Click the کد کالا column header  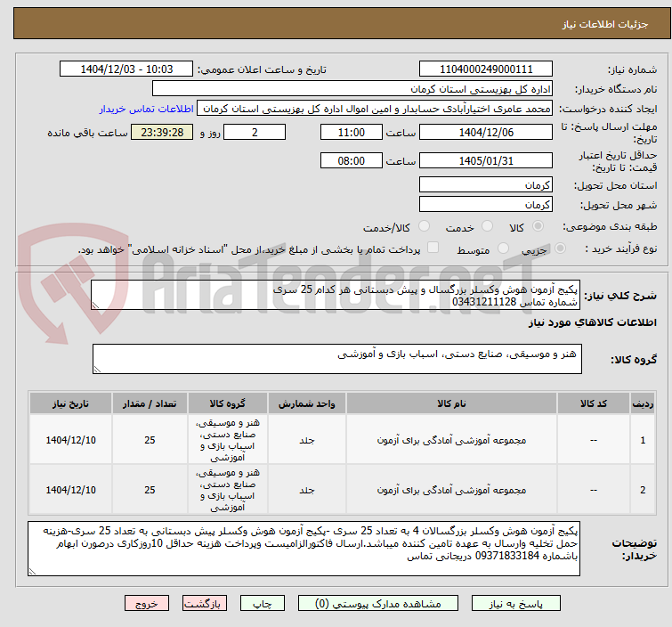(x=594, y=403)
